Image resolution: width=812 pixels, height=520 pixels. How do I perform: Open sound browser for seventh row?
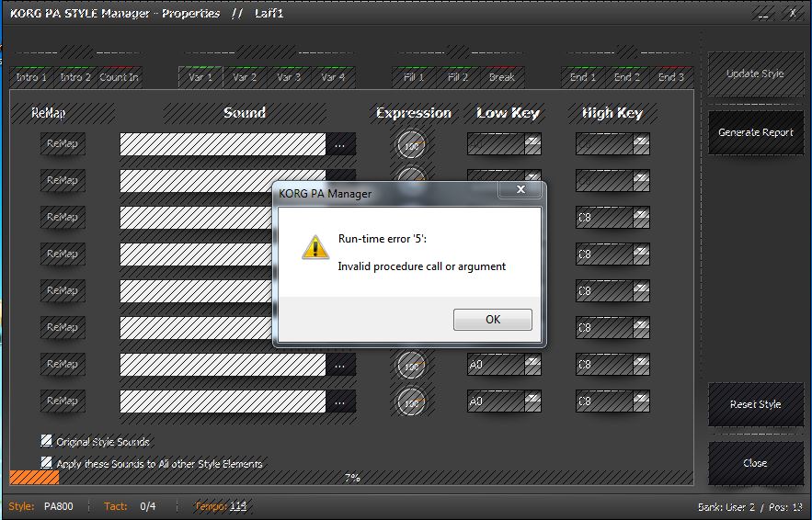tap(340, 366)
